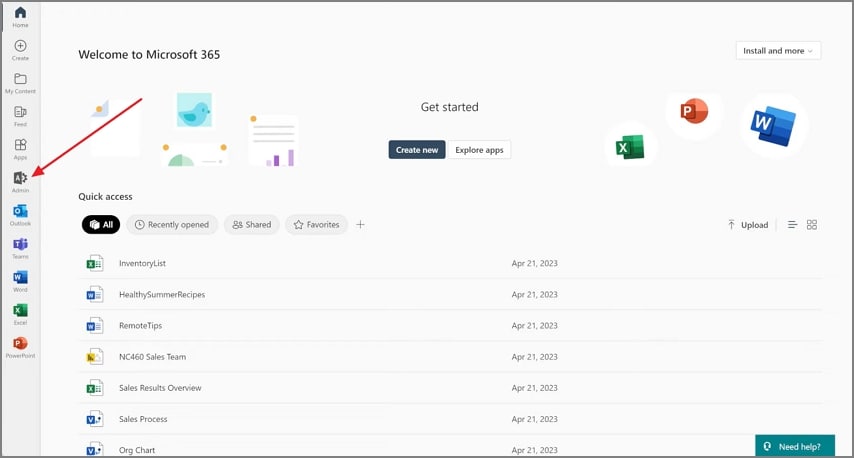Image resolution: width=854 pixels, height=458 pixels.
Task: Open NC460 Sales Team file
Action: tap(152, 357)
